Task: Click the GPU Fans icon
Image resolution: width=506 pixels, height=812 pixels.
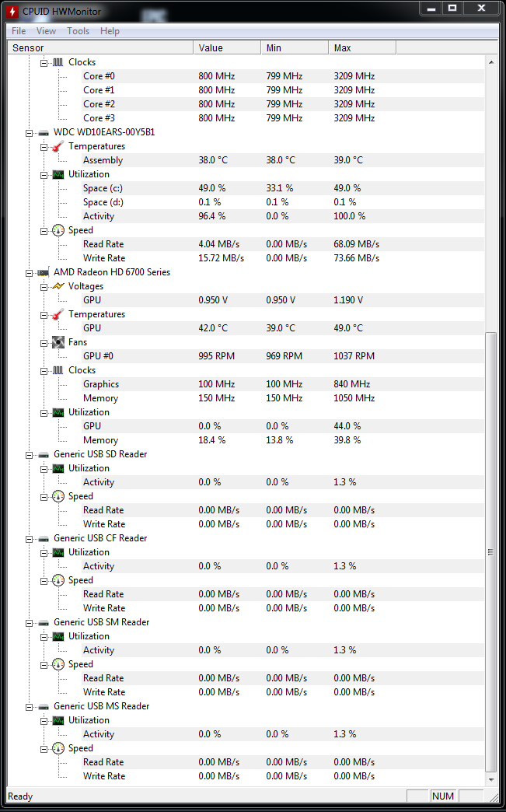Action: [x=58, y=342]
